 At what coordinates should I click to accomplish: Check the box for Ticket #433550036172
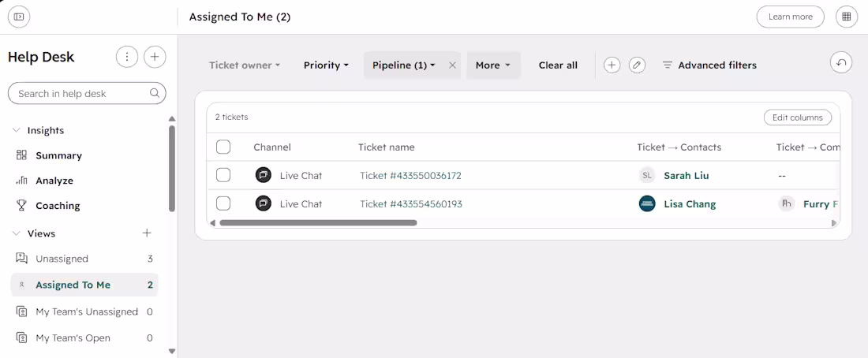223,175
